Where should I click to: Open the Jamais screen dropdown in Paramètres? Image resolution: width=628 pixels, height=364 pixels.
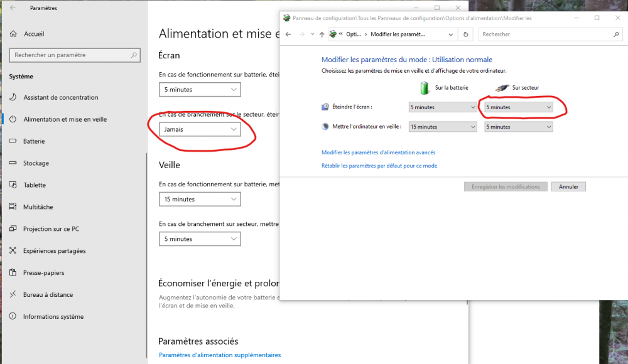click(200, 129)
